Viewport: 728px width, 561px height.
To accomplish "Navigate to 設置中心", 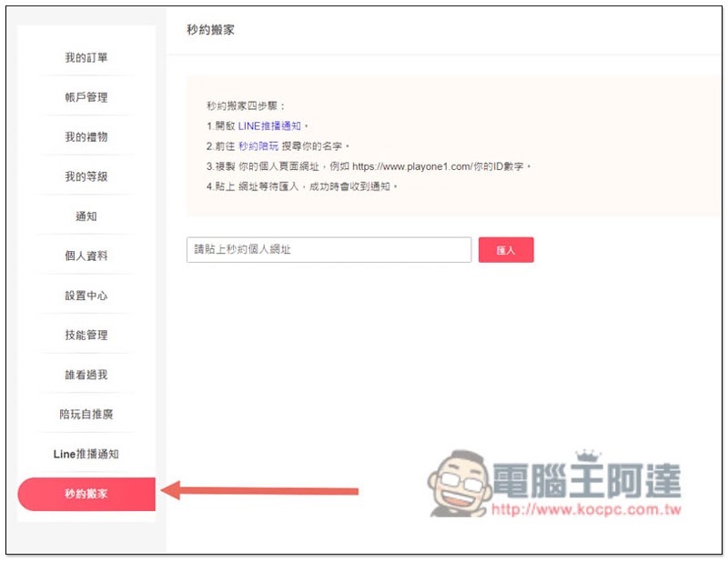I will [86, 296].
